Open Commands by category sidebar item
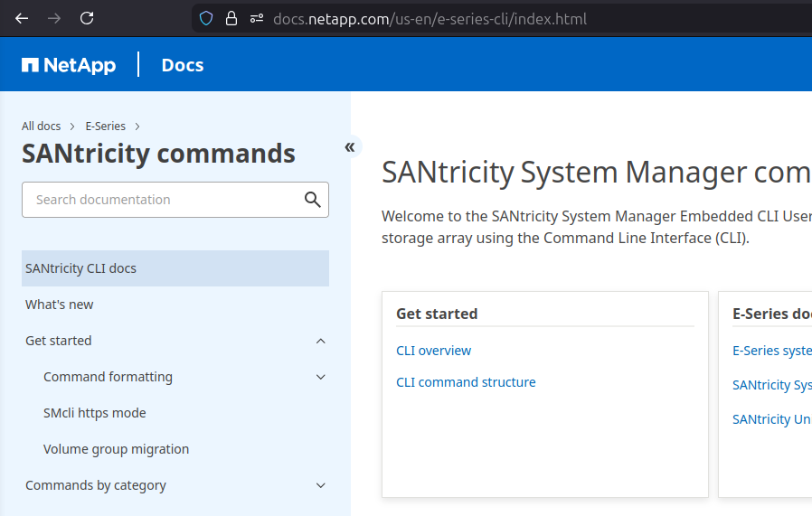 [96, 485]
